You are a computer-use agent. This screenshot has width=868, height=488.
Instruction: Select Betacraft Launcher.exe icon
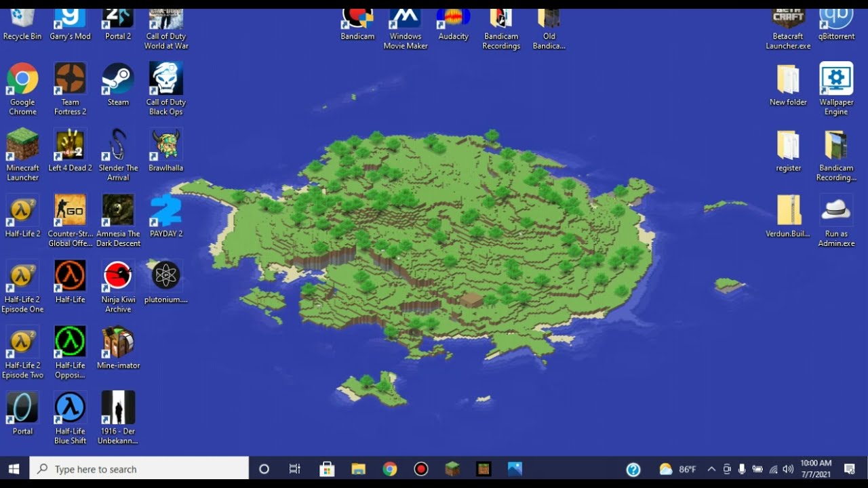788,29
